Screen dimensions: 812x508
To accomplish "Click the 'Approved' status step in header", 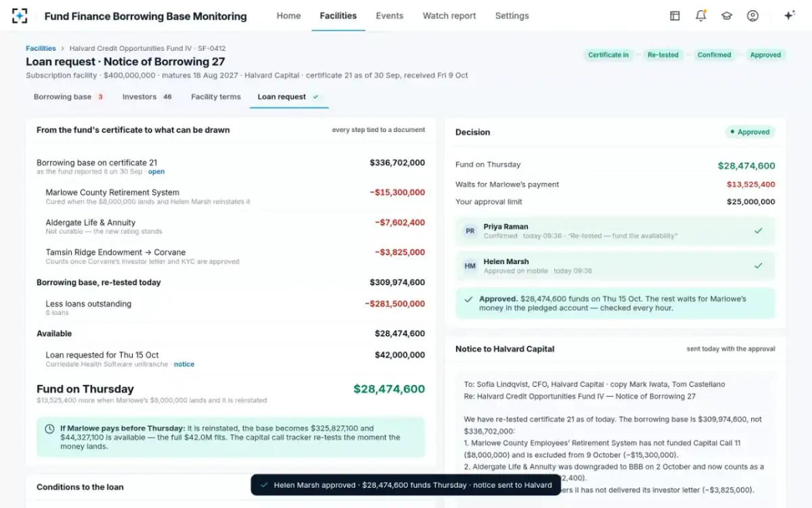I will 765,55.
